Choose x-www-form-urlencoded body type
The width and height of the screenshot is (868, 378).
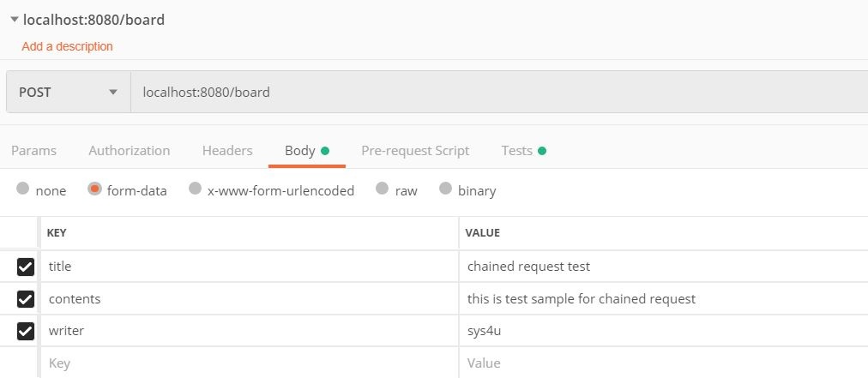(x=196, y=189)
